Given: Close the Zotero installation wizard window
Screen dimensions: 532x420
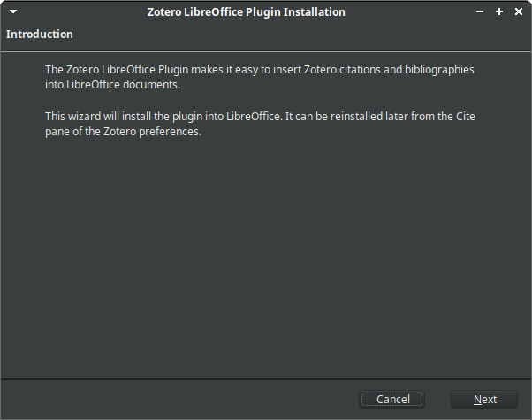Looking at the screenshot, I should [519, 11].
